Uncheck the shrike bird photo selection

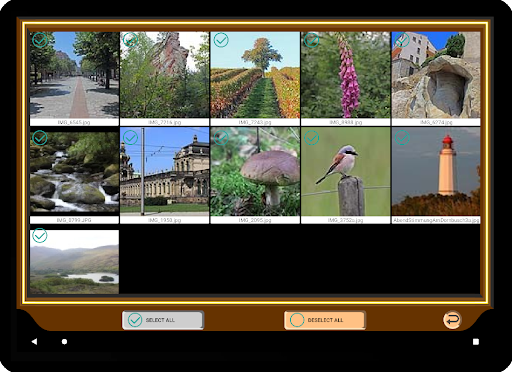312,138
